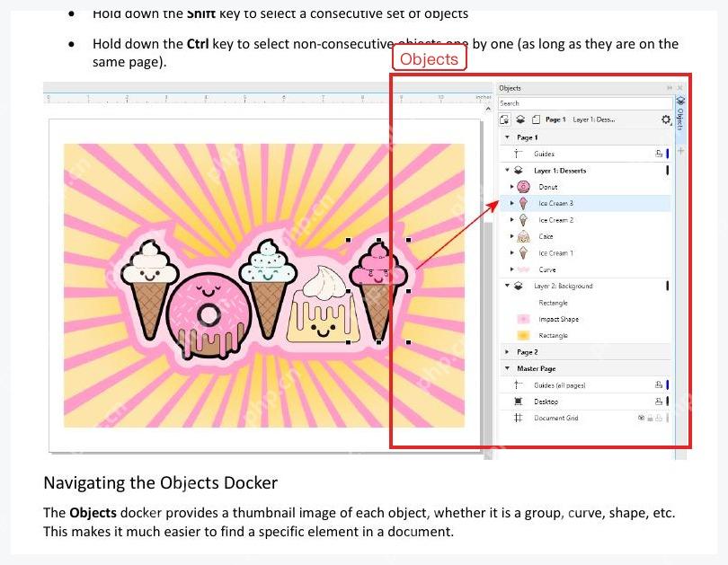
Task: Click the Impact Shape pink thumbnail
Action: (x=523, y=319)
